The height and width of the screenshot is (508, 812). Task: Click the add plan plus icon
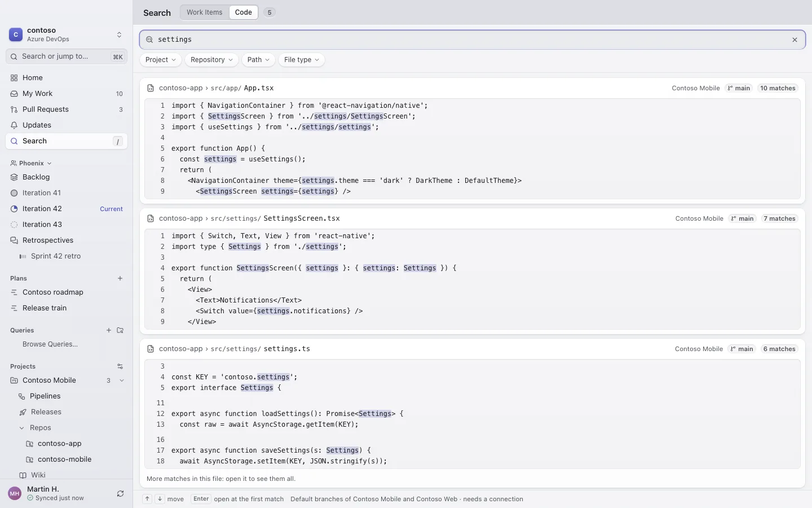tap(120, 278)
